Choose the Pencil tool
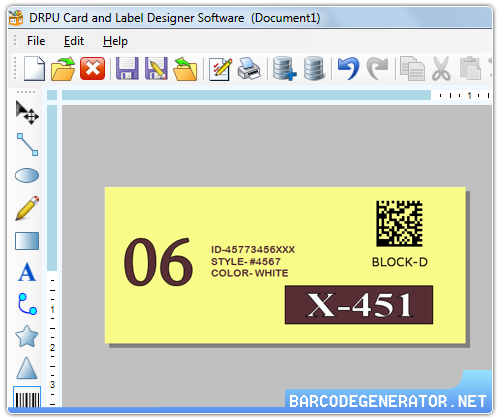This screenshot has width=500, height=420. 27,208
